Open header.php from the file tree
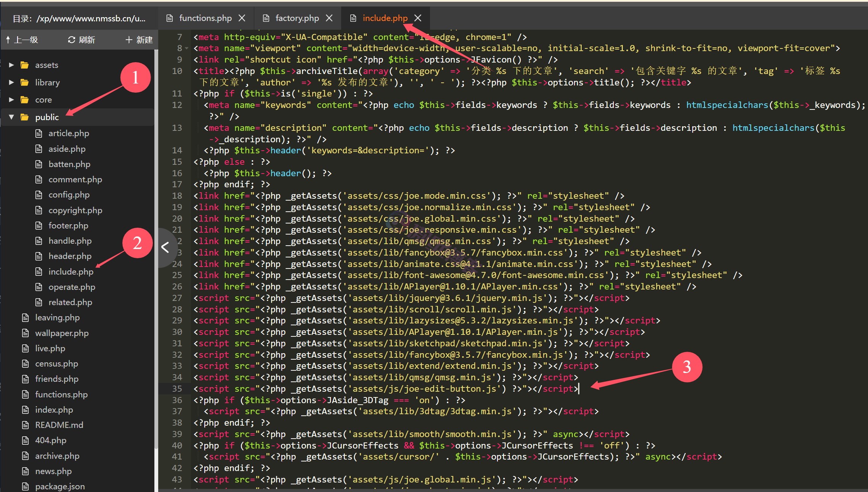Screen dimensions: 868x492 click(x=70, y=256)
